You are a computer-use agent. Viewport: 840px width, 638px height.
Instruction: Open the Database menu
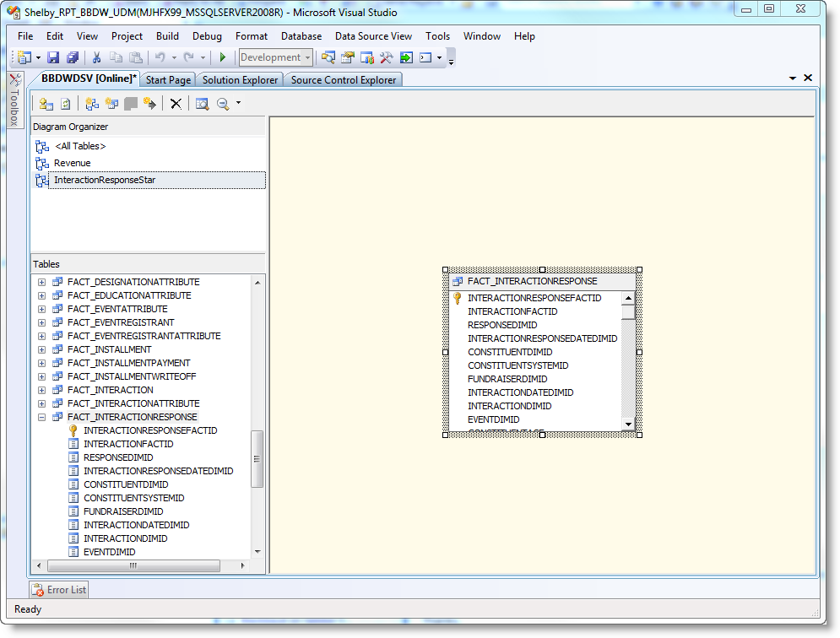[x=301, y=36]
